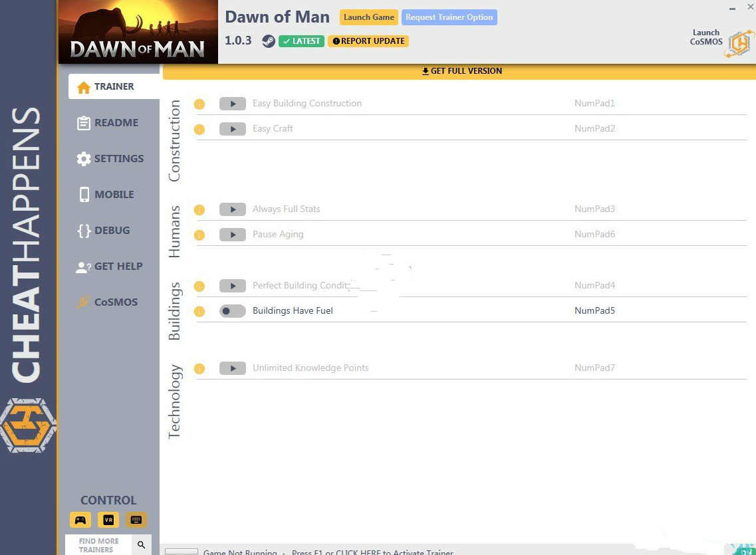Minimize the trainer window
This screenshot has width=756, height=555.
pyautogui.click(x=732, y=8)
